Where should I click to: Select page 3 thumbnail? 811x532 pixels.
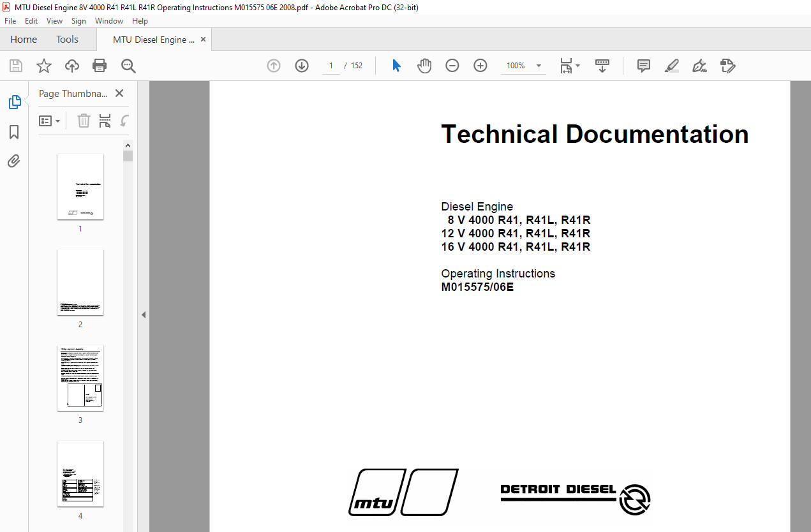click(x=80, y=378)
